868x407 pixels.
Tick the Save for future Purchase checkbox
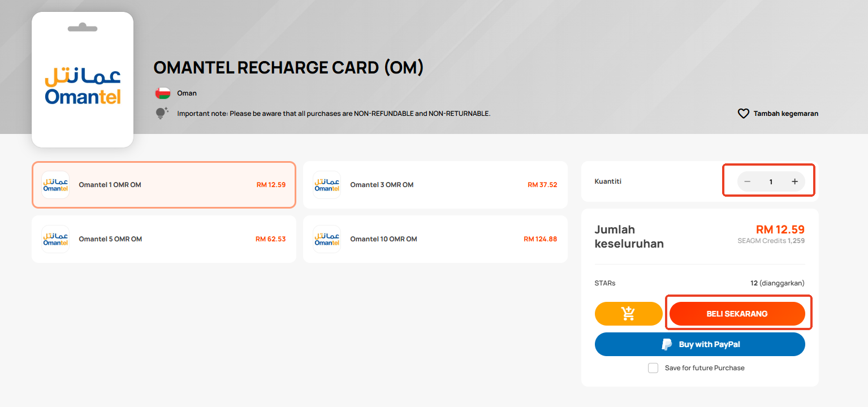[653, 368]
